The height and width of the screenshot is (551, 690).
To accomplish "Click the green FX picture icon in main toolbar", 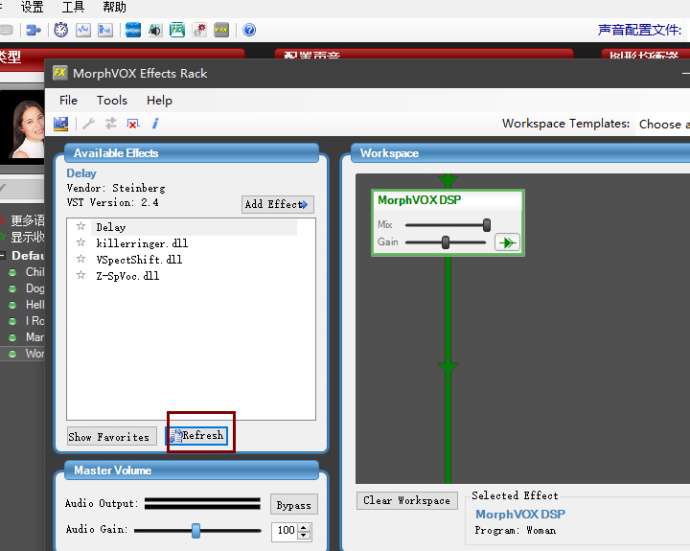I will (x=177, y=30).
